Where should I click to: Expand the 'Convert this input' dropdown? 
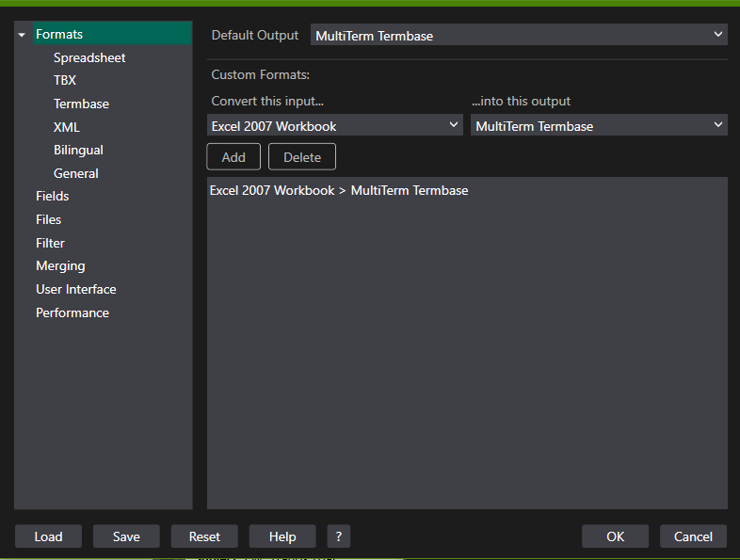[334, 125]
